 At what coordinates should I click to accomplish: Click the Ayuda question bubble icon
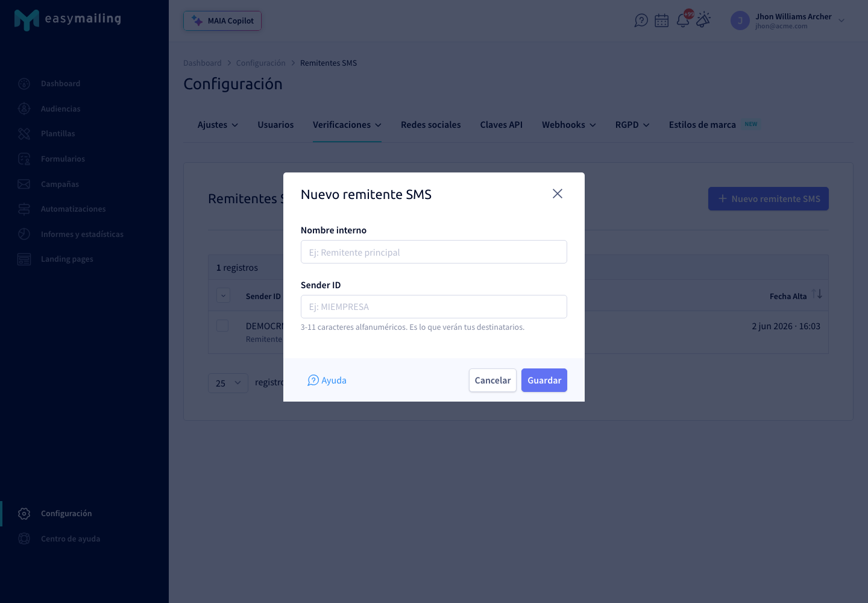pyautogui.click(x=313, y=380)
